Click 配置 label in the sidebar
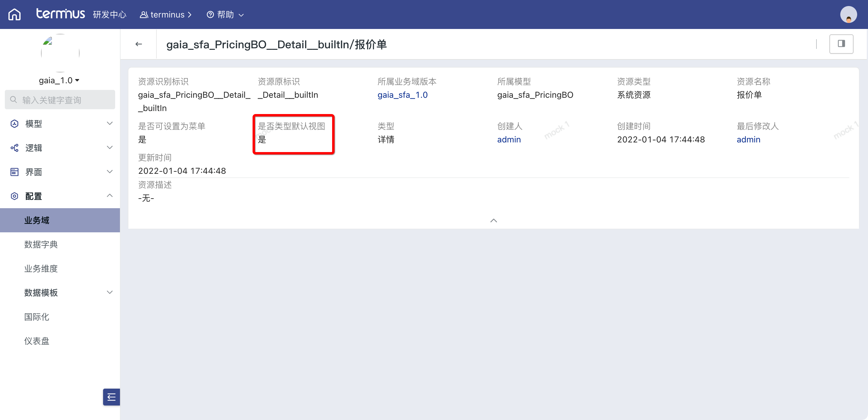This screenshot has width=868, height=420. point(34,196)
